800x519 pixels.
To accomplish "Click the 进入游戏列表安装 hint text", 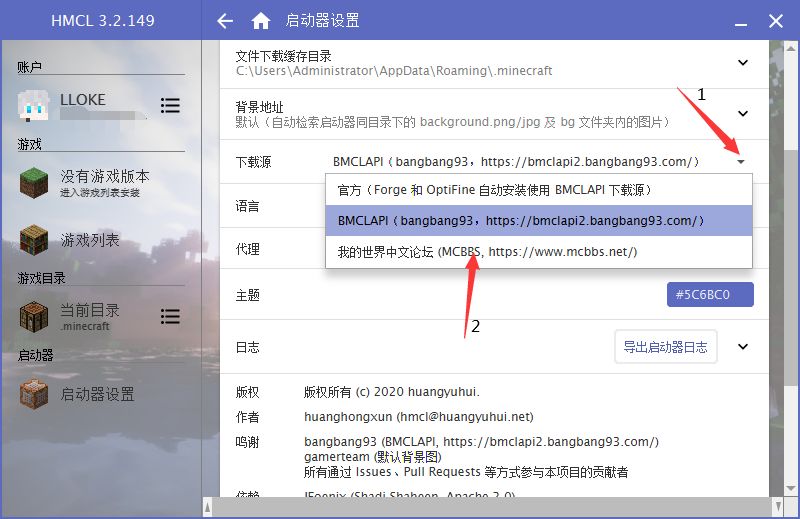I will coord(100,193).
